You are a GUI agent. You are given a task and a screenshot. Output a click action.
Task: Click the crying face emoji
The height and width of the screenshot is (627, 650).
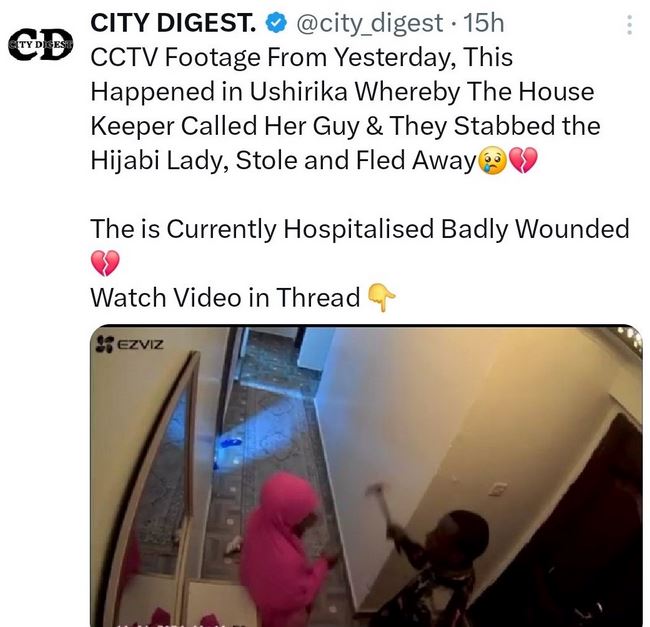click(x=492, y=161)
